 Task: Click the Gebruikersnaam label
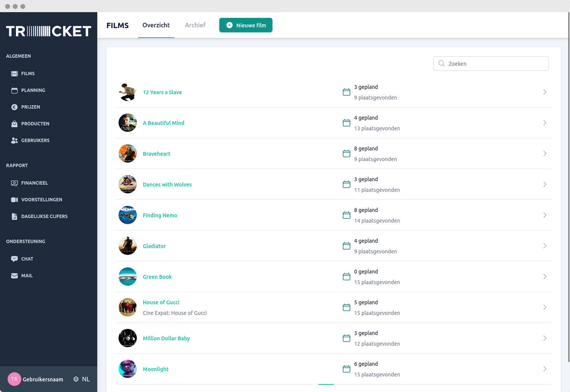pos(43,379)
